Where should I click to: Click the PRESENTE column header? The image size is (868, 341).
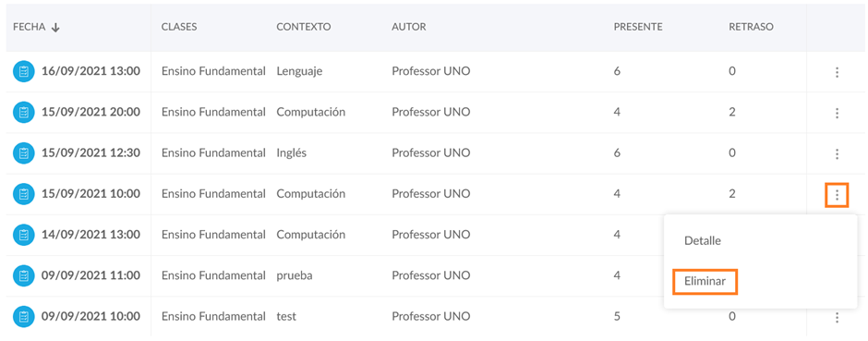point(638,27)
